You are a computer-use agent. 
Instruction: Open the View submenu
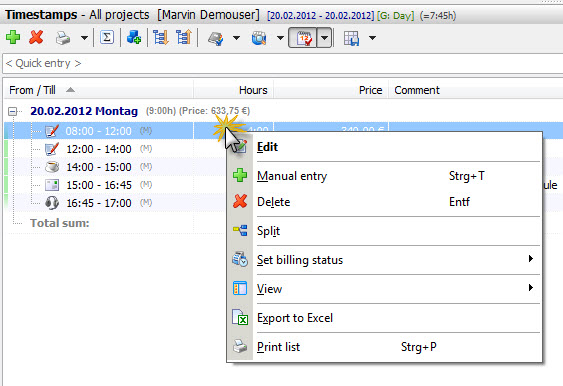pyautogui.click(x=384, y=289)
